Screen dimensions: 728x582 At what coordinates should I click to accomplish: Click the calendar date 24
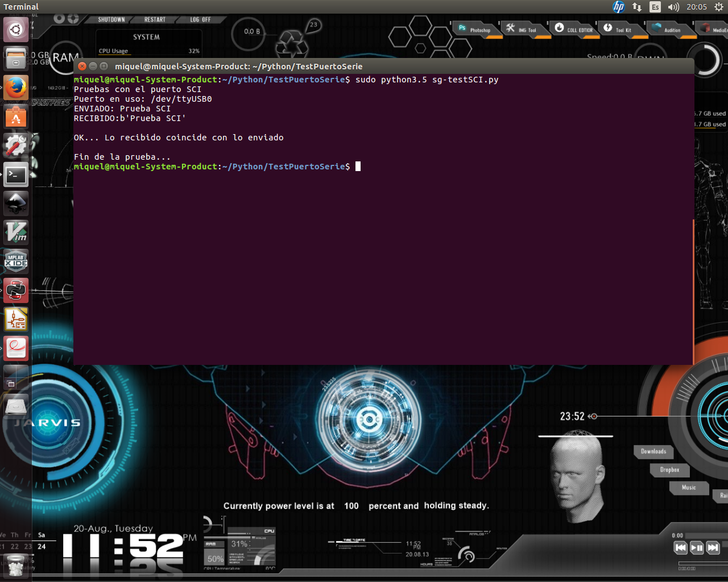click(42, 547)
